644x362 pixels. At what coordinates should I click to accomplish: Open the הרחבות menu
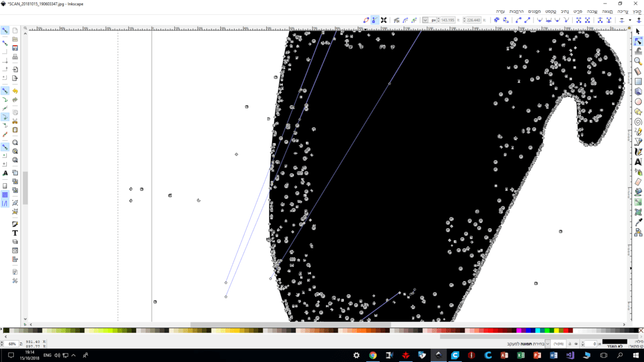pos(516,11)
